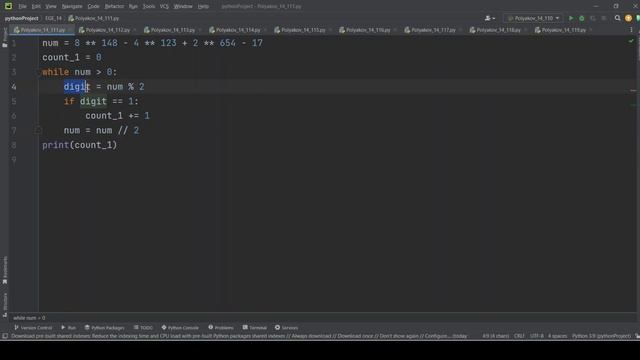Open the Refactor menu
The height and width of the screenshot is (360, 640).
(x=114, y=7)
